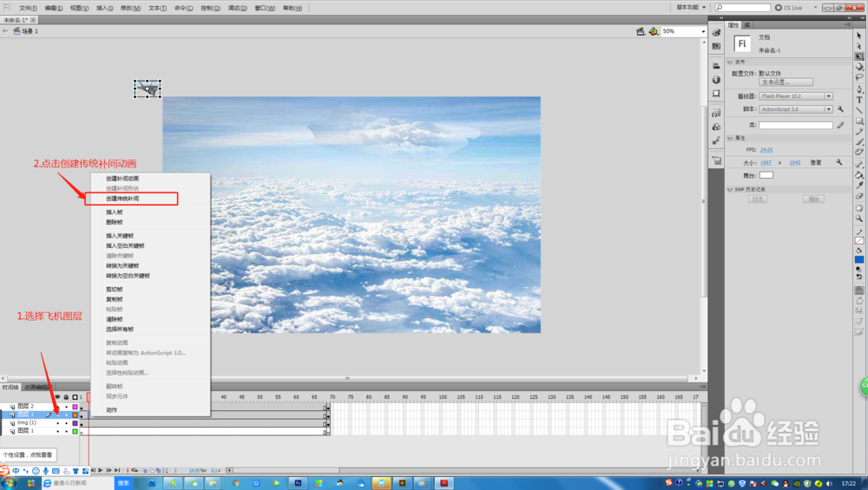Click the swap colors icon
868x490 pixels.
859,277
